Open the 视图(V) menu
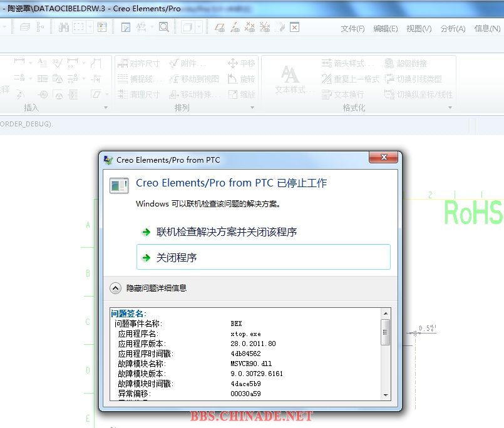 419,29
